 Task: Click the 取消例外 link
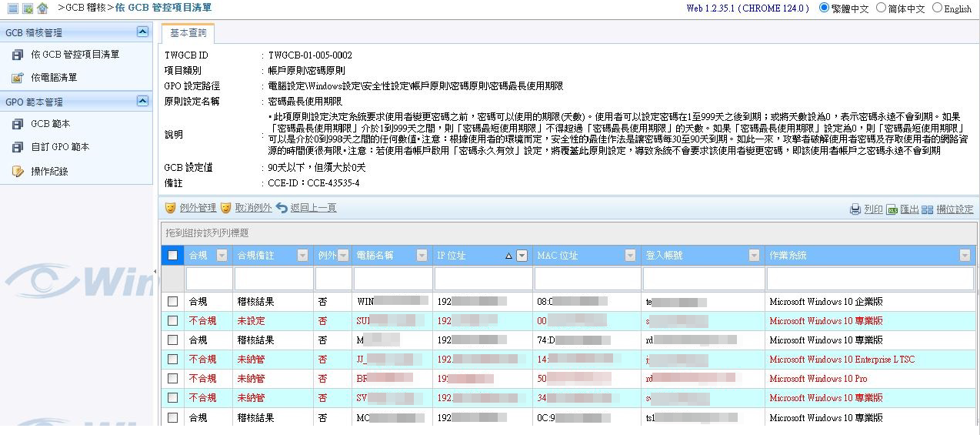pos(253,208)
